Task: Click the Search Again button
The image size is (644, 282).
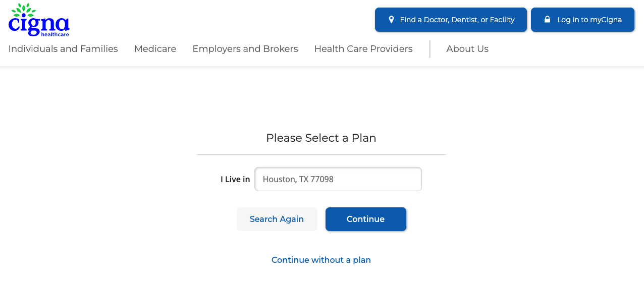Action: 277,219
